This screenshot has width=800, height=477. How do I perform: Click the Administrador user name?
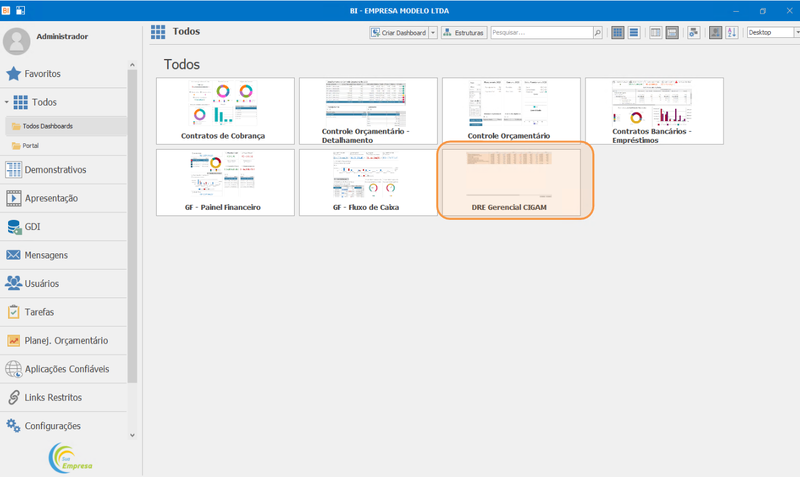[x=62, y=37]
